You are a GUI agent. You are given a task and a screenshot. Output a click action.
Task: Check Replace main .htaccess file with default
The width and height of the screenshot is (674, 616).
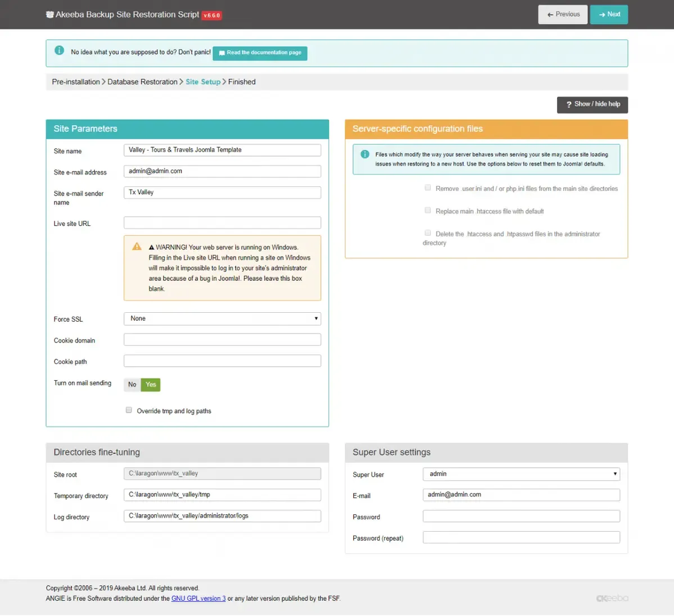click(x=427, y=210)
